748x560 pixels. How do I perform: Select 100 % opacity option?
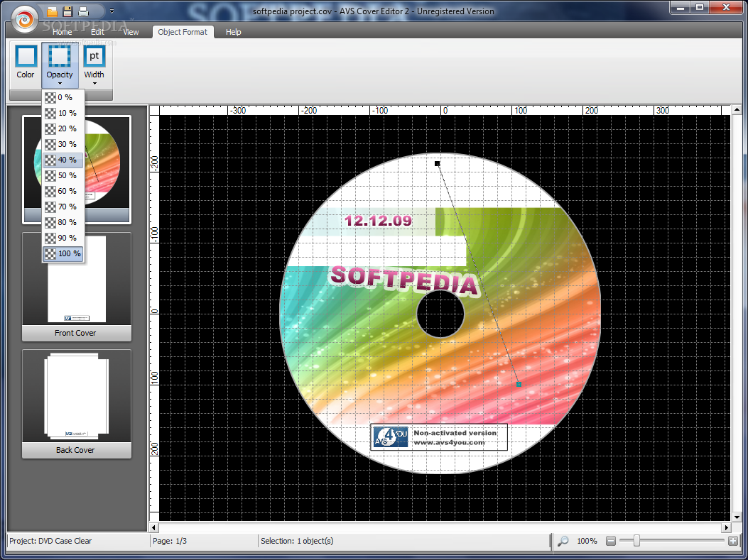tap(63, 253)
